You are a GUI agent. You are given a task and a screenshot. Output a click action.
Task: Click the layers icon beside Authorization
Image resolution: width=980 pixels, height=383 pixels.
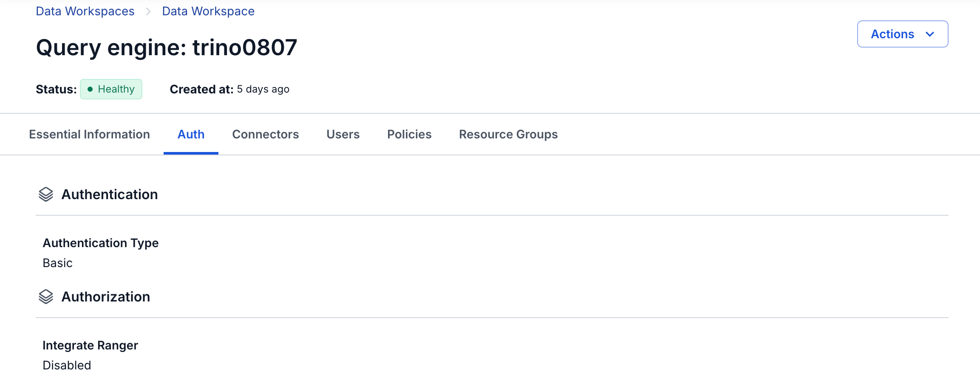(46, 297)
